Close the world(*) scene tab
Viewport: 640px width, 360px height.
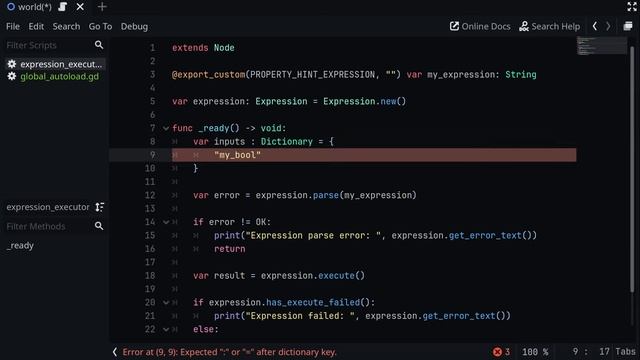[80, 7]
